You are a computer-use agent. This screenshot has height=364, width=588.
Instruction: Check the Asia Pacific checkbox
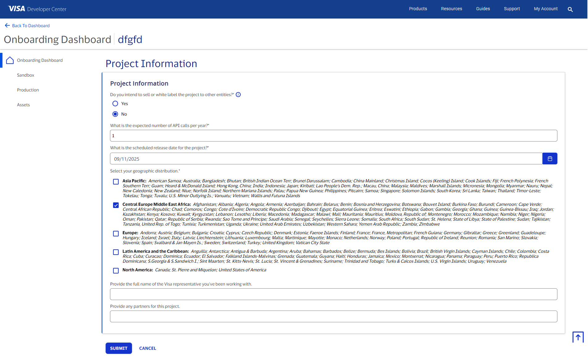pos(116,182)
